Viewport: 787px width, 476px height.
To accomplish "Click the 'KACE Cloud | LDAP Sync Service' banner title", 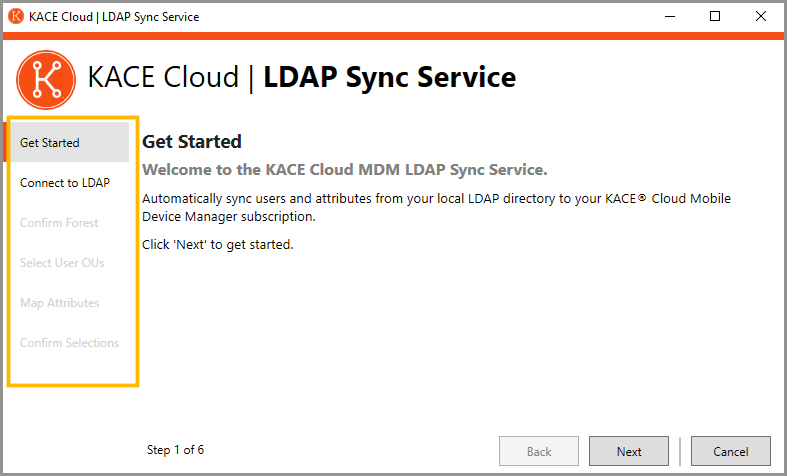I will [302, 78].
